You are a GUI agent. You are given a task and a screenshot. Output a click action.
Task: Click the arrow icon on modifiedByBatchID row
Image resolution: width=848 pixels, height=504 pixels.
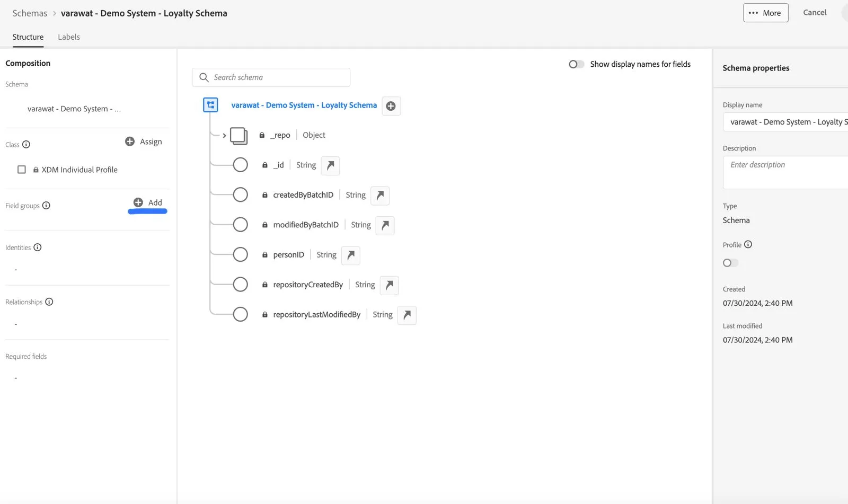385,225
